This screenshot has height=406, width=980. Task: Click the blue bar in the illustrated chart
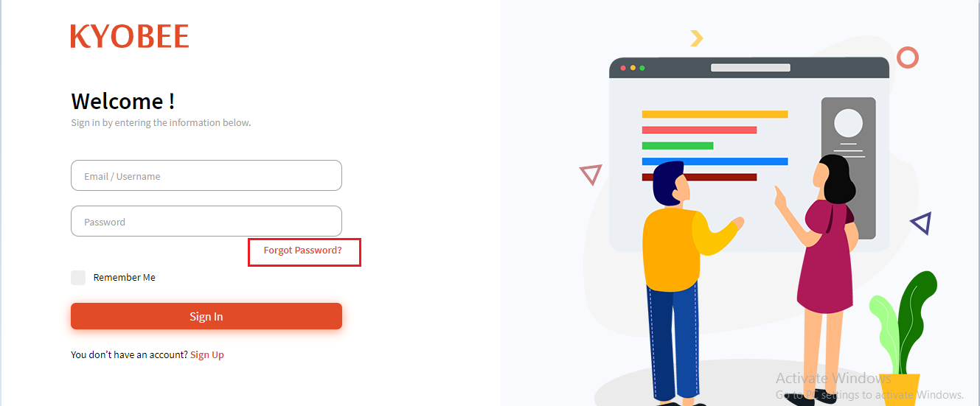click(715, 161)
